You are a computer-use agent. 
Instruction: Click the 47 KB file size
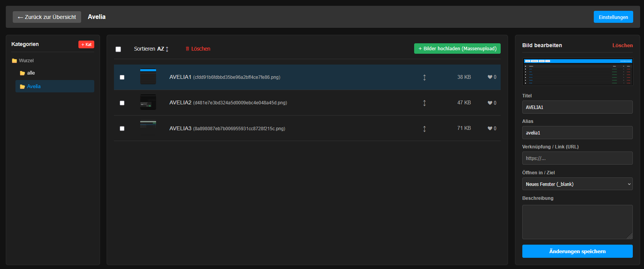464,102
